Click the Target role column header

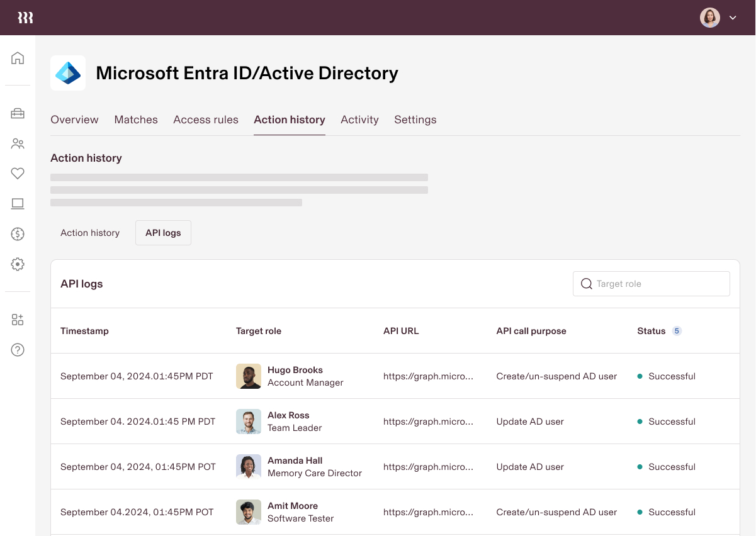pos(259,331)
